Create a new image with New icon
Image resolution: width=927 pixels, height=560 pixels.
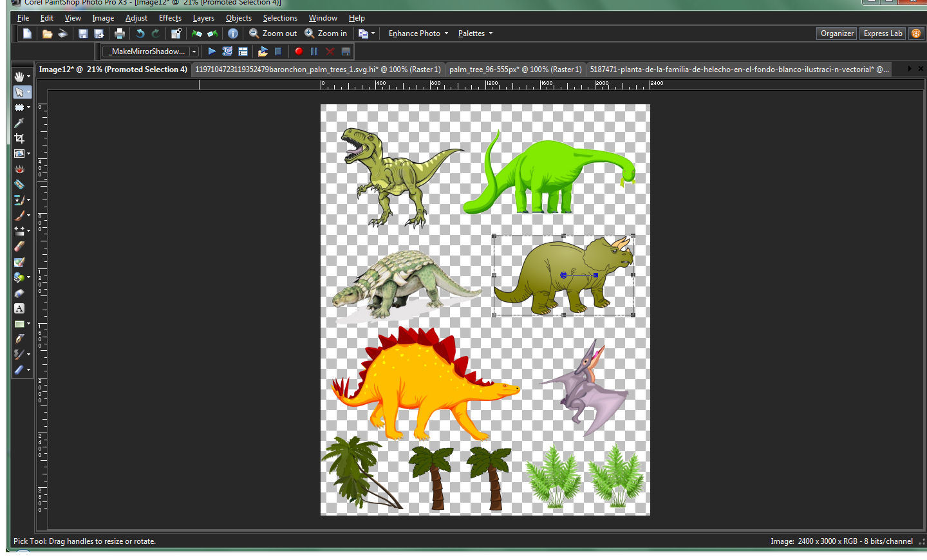[27, 33]
